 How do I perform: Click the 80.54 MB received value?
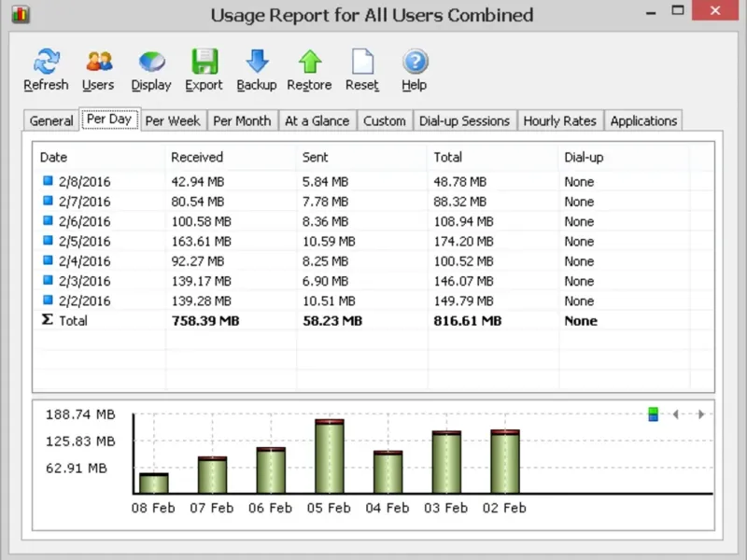(198, 202)
